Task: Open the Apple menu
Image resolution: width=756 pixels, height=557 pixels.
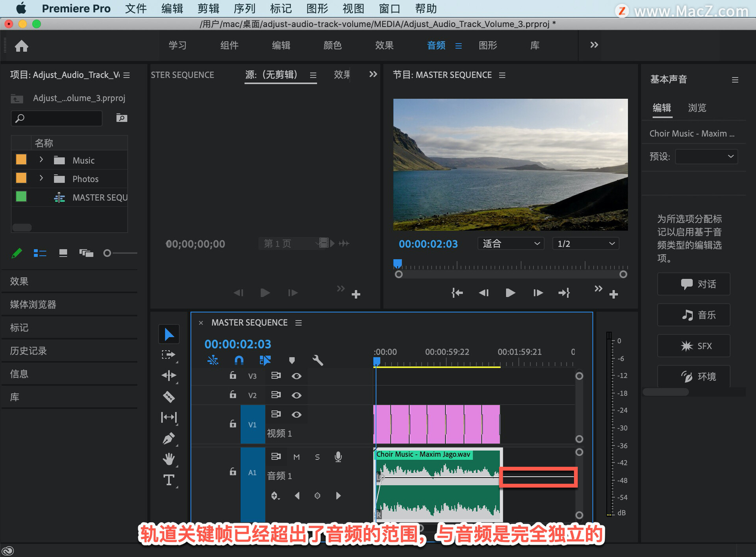Action: (21, 8)
